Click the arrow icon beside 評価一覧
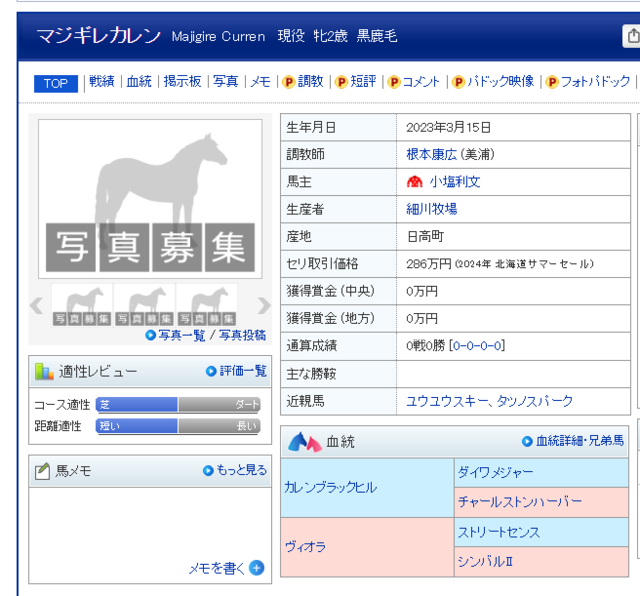This screenshot has width=640, height=596. [x=211, y=371]
